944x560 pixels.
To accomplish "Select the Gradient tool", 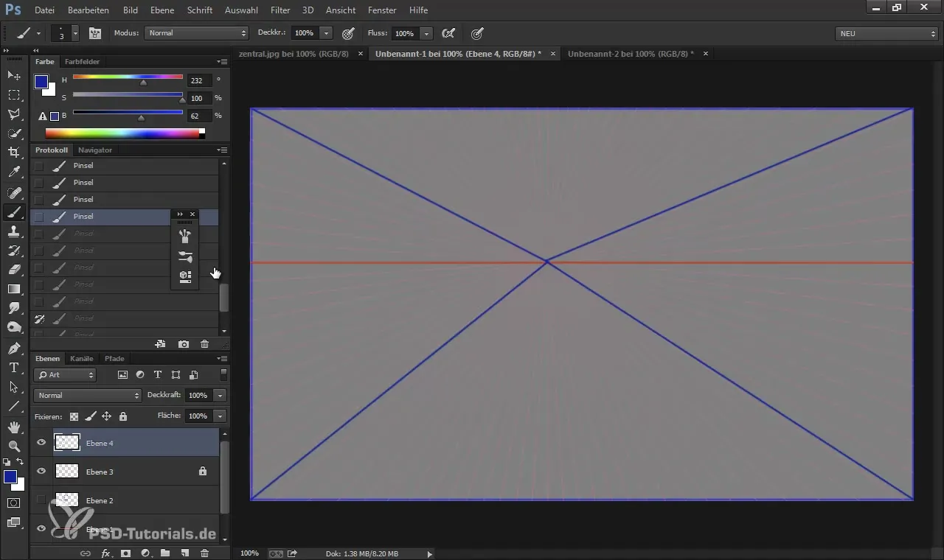I will click(14, 289).
